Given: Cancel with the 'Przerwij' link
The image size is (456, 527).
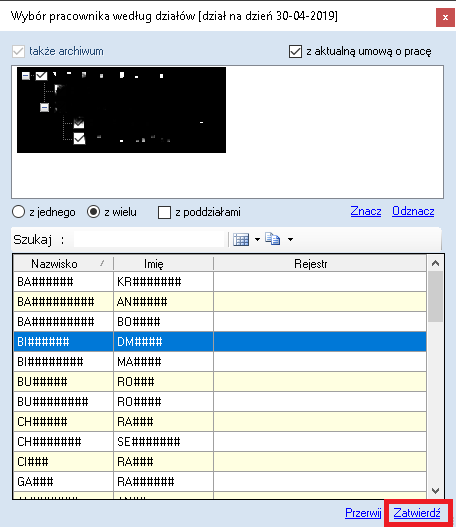Looking at the screenshot, I should tap(363, 513).
